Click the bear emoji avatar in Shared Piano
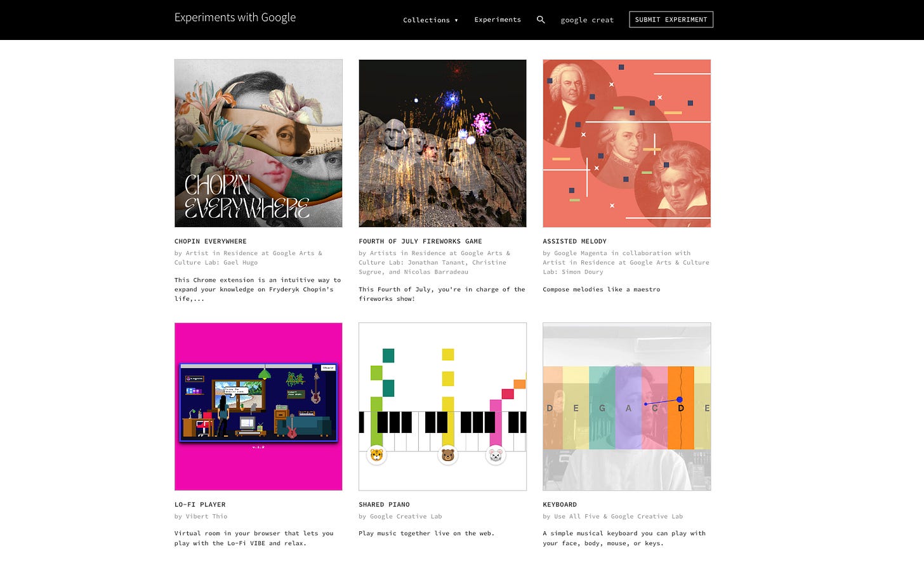Viewport: 924px width, 577px height. pos(448,454)
